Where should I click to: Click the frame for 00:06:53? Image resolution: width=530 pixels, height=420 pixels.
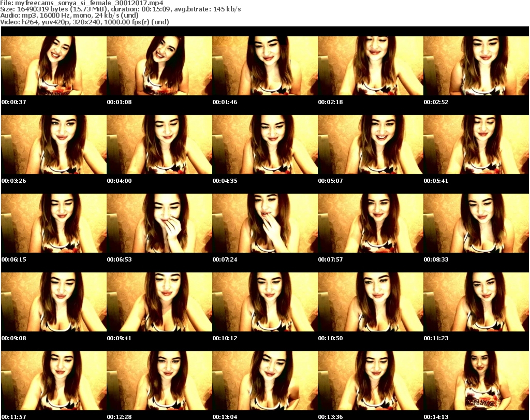(159, 223)
